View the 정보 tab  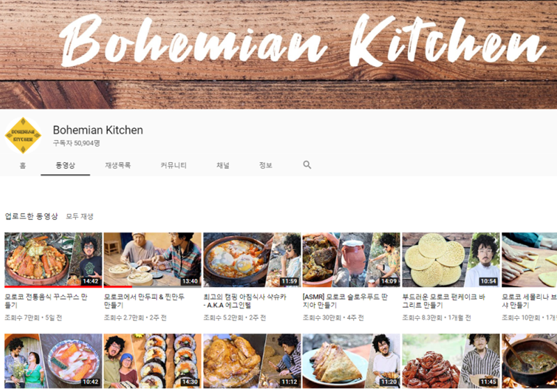[266, 165]
